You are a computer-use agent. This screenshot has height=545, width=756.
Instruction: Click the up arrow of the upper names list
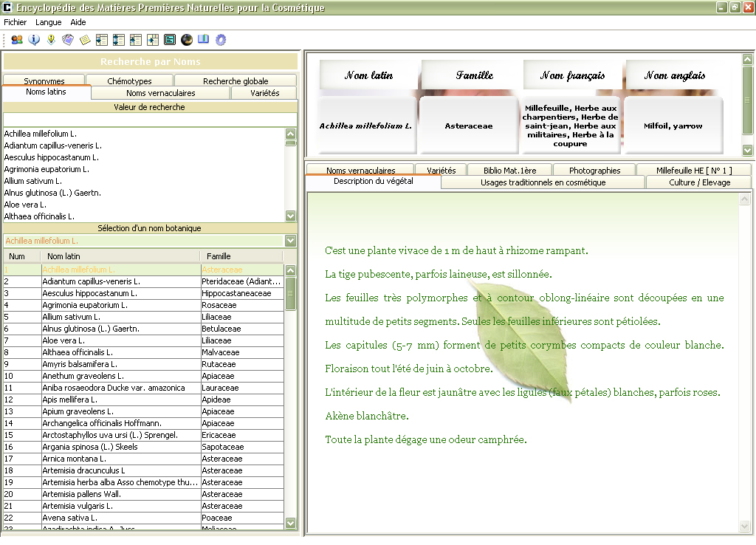pyautogui.click(x=291, y=134)
